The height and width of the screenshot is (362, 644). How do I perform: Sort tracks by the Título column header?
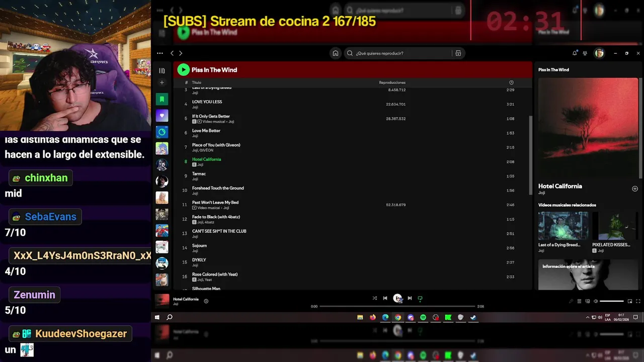pos(196,82)
